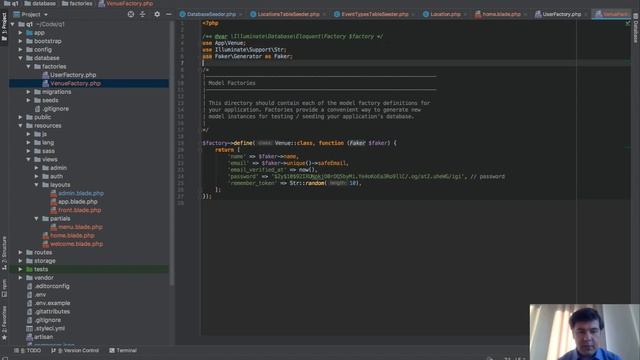Viewport: 640px width, 360px height.
Task: Toggle the Structure side tool button
Action: point(4,253)
